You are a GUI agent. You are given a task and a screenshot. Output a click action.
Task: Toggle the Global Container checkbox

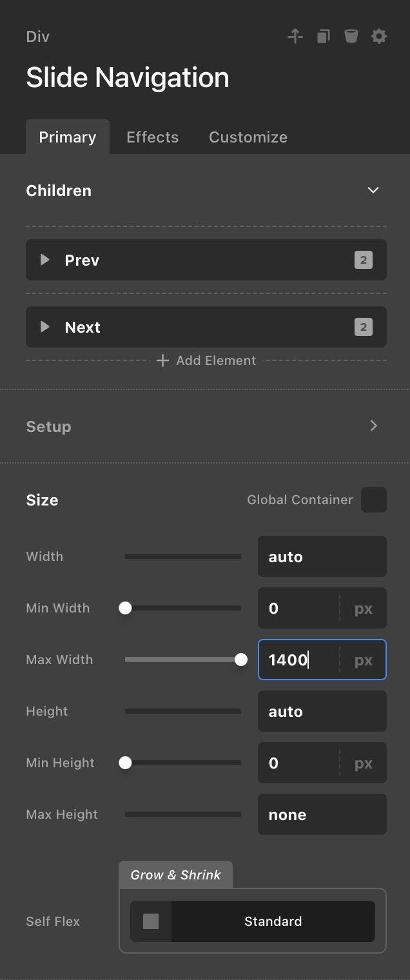pyautogui.click(x=374, y=500)
